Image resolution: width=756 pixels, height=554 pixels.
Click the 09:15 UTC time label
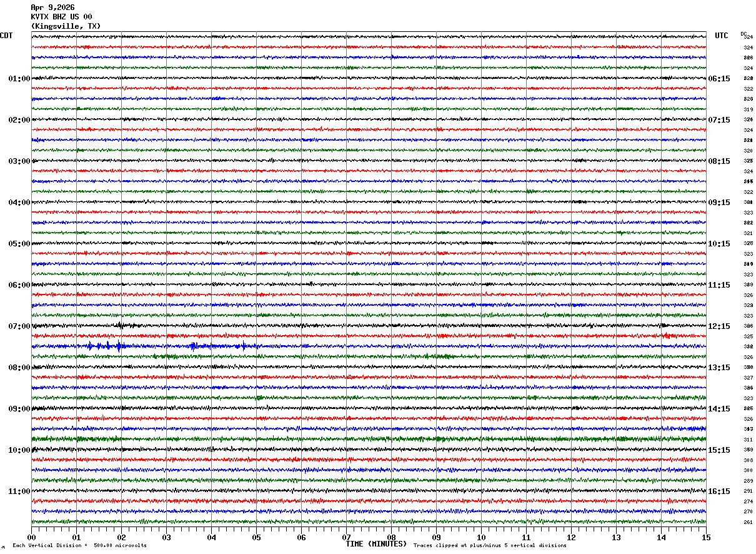coord(719,203)
